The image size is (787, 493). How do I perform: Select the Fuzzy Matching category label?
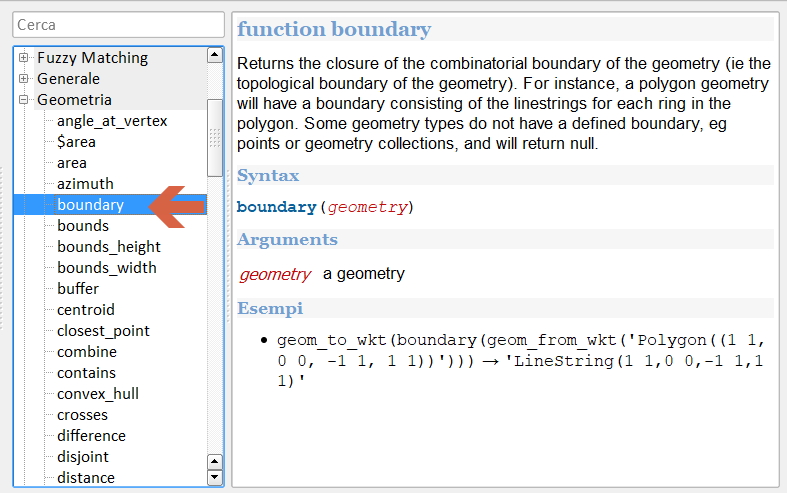[92, 58]
